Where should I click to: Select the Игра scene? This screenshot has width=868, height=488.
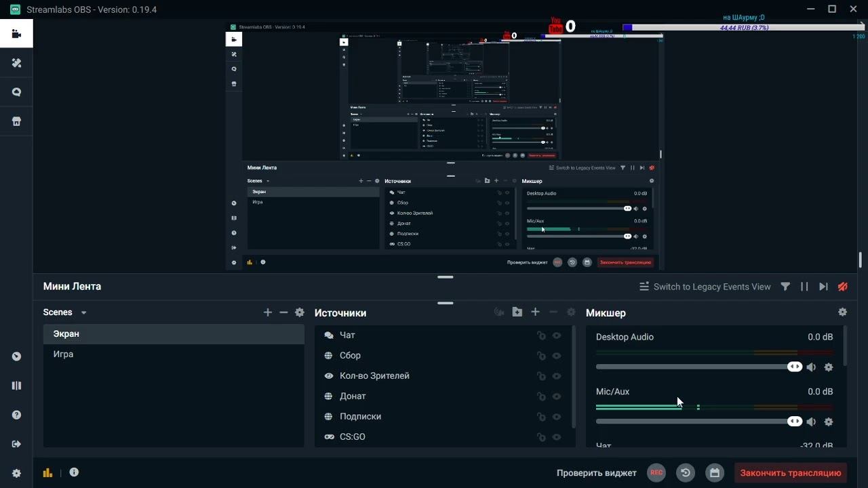click(174, 354)
